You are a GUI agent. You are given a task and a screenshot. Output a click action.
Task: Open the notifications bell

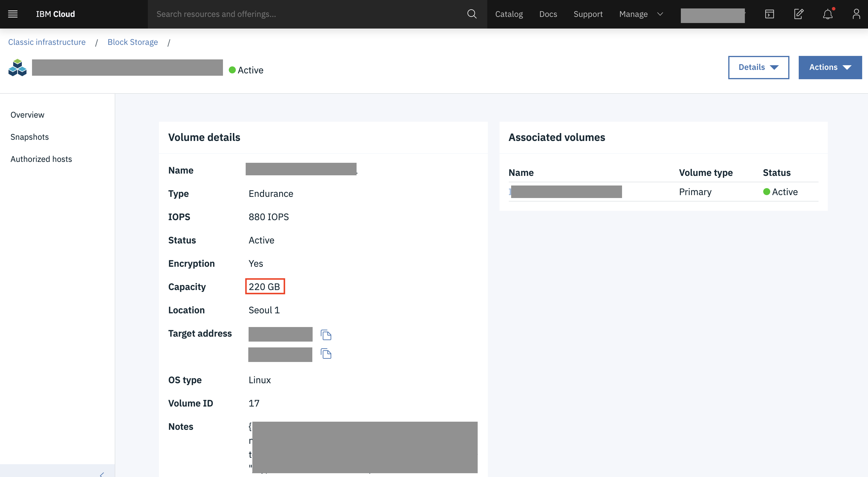click(828, 14)
